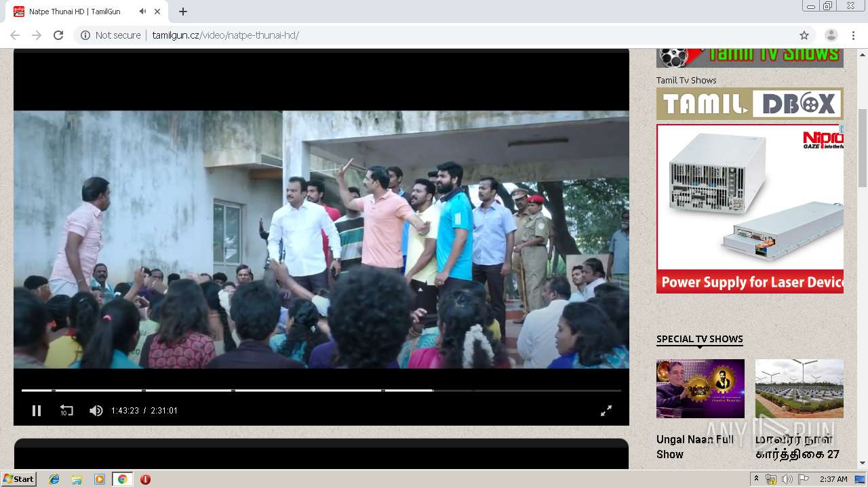Open Opera icon in taskbar

click(x=145, y=479)
